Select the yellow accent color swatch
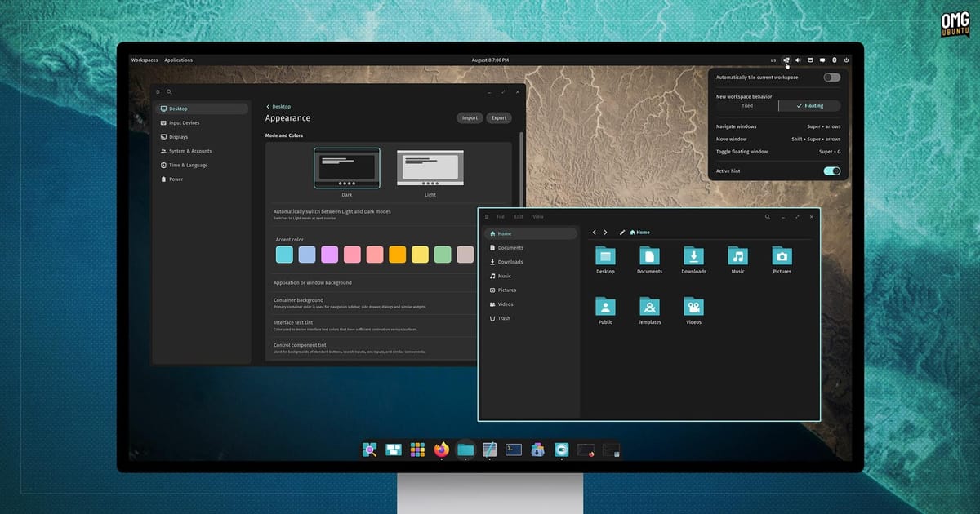Screen dimensions: 980x514 419,254
